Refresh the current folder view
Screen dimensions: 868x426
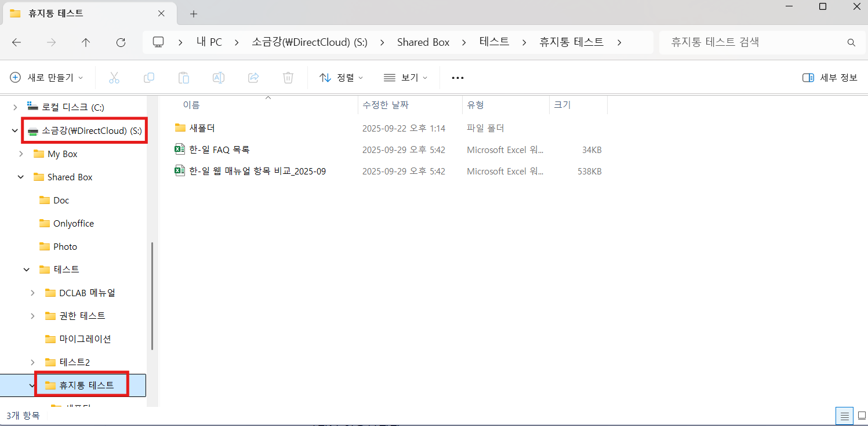(x=121, y=42)
